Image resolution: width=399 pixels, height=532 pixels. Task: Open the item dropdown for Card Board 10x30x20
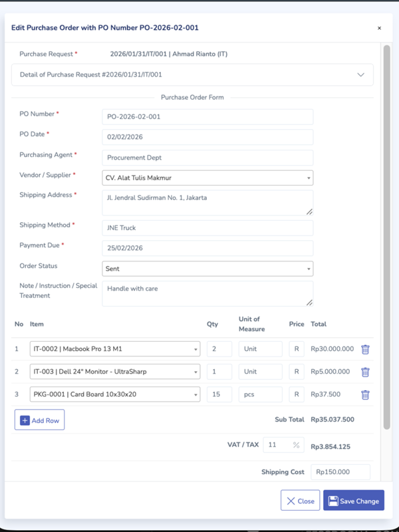click(115, 394)
